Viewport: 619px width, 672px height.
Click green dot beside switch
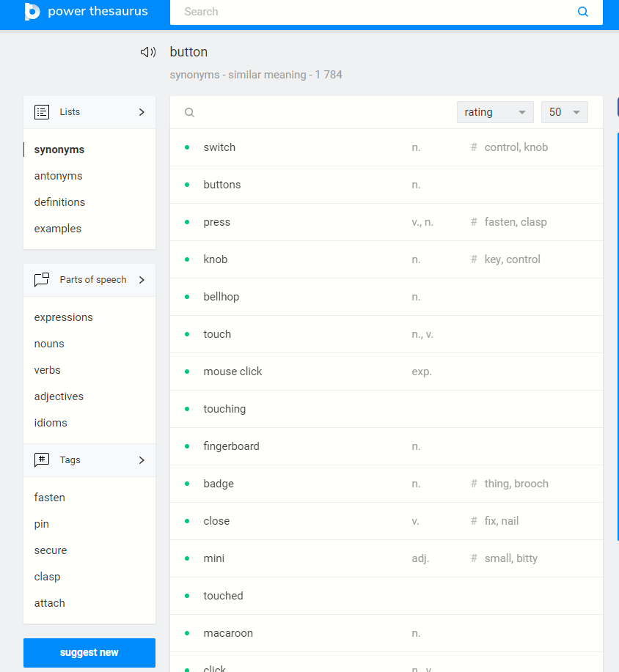[x=187, y=147]
